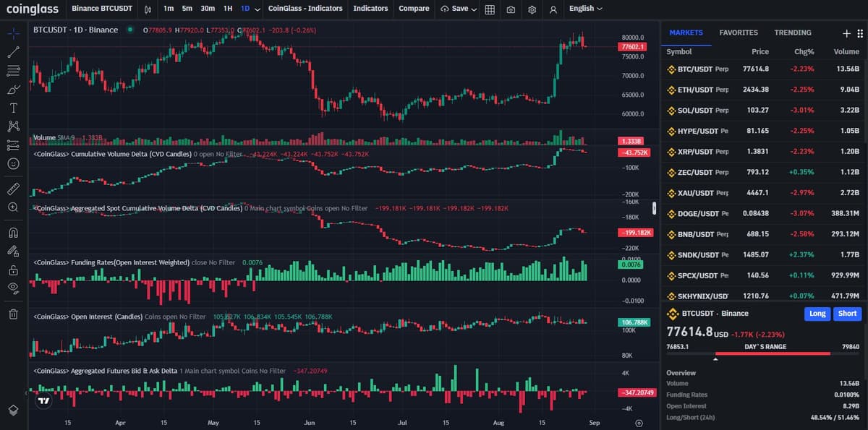Switch to the MARKETS tab
The width and height of the screenshot is (868, 430).
point(686,33)
